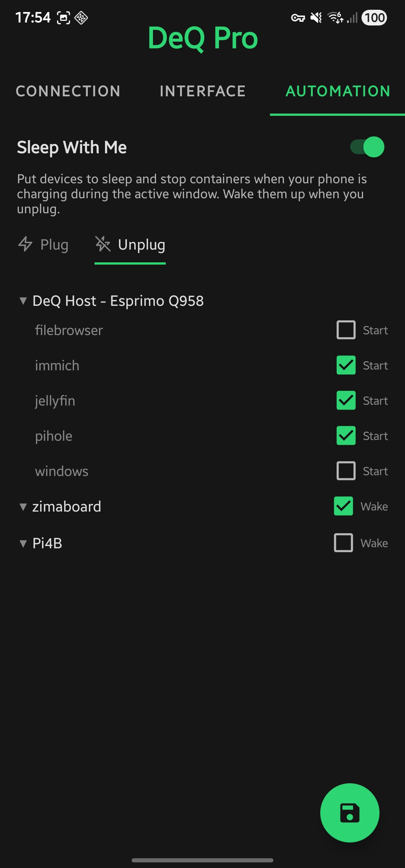
Task: Tap the muted sound status icon
Action: [x=316, y=18]
